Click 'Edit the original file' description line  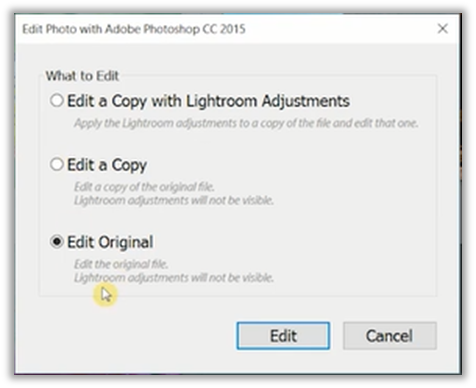(x=121, y=264)
